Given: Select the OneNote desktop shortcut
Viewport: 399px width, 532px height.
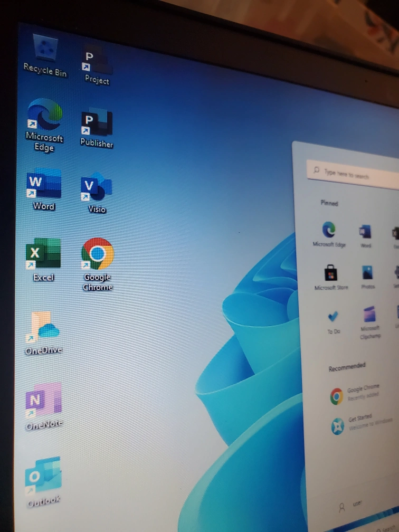Looking at the screenshot, I should 44,406.
